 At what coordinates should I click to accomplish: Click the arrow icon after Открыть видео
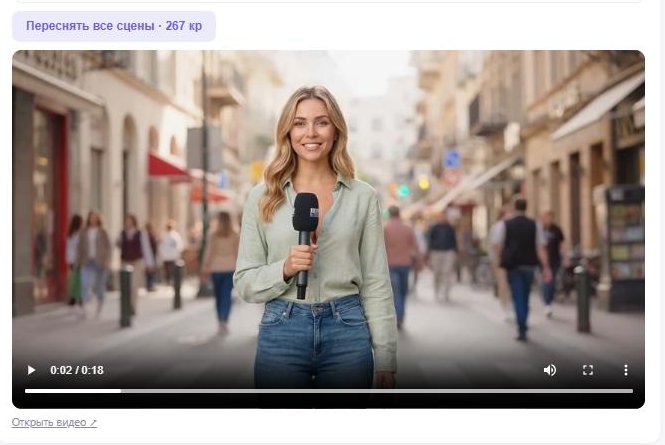pos(93,423)
